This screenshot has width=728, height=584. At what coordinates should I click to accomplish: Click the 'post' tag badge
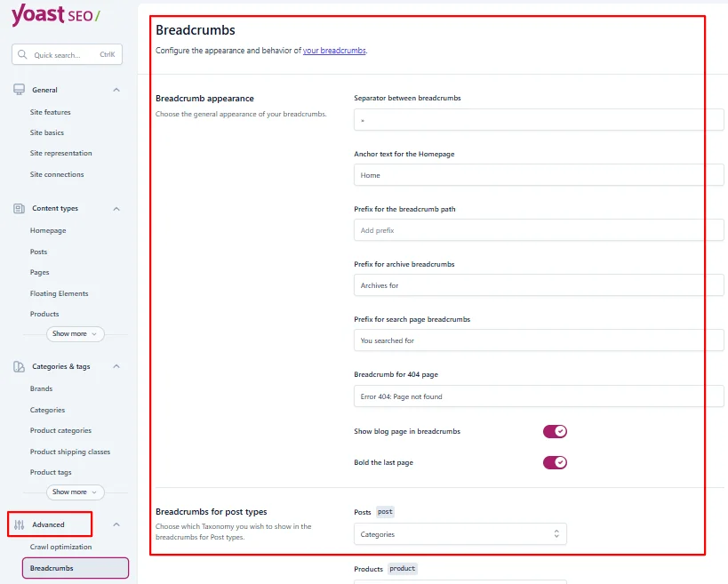click(385, 512)
